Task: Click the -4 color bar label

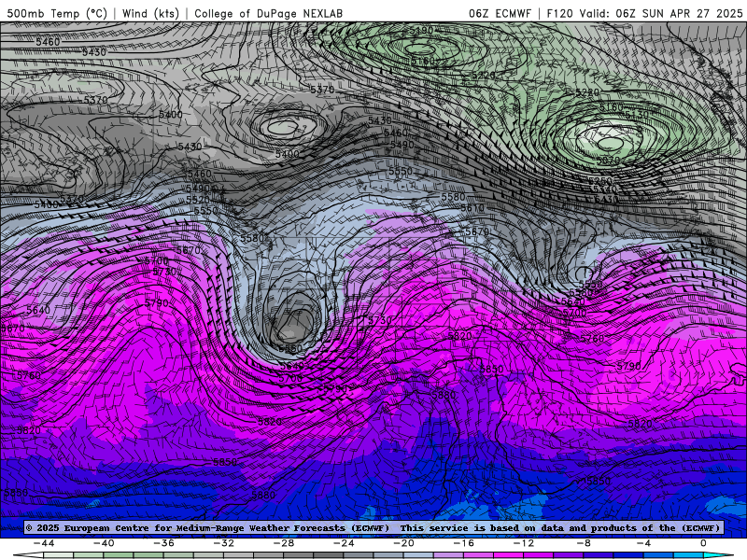Action: click(x=644, y=543)
